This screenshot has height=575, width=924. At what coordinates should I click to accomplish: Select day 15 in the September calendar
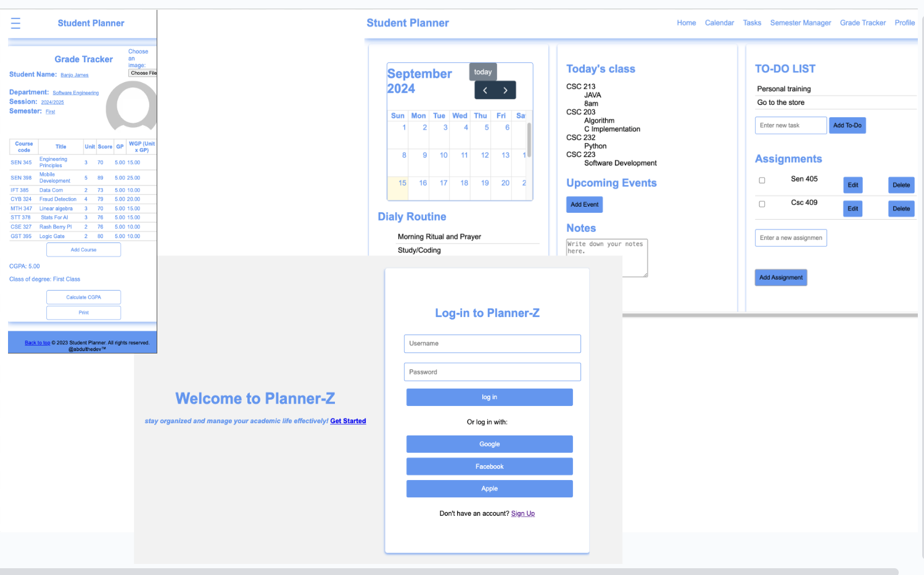pos(398,188)
